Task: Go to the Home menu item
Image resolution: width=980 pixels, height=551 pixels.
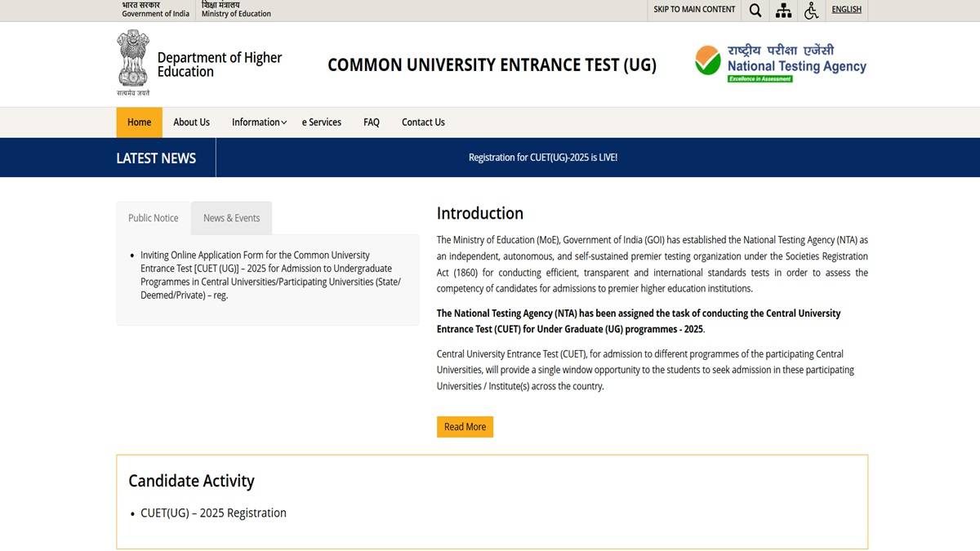Action: click(139, 122)
